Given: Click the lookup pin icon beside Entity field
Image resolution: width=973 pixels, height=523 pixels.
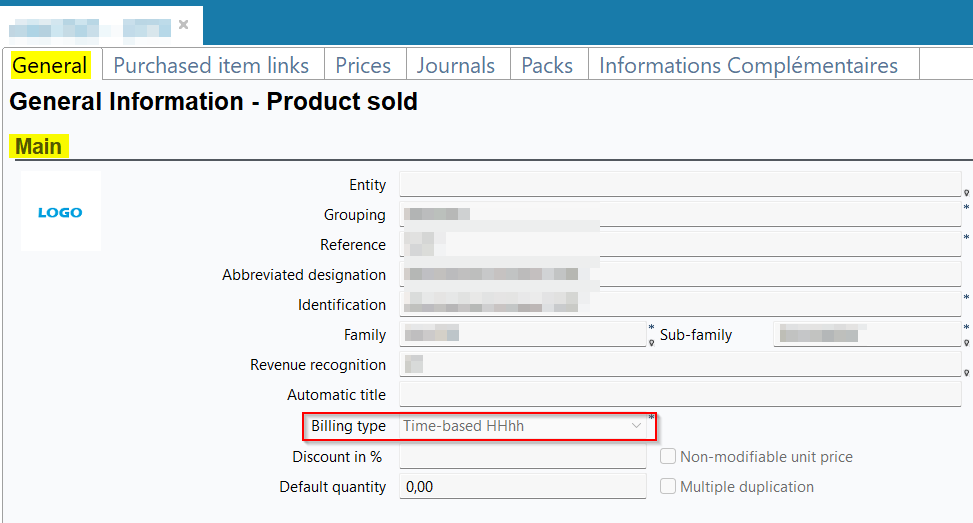Looking at the screenshot, I should point(967,193).
